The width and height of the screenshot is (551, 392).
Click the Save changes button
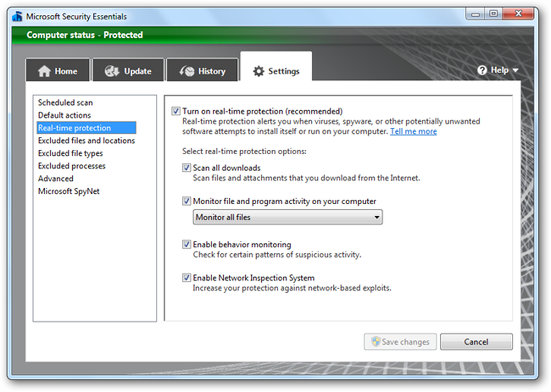[400, 341]
